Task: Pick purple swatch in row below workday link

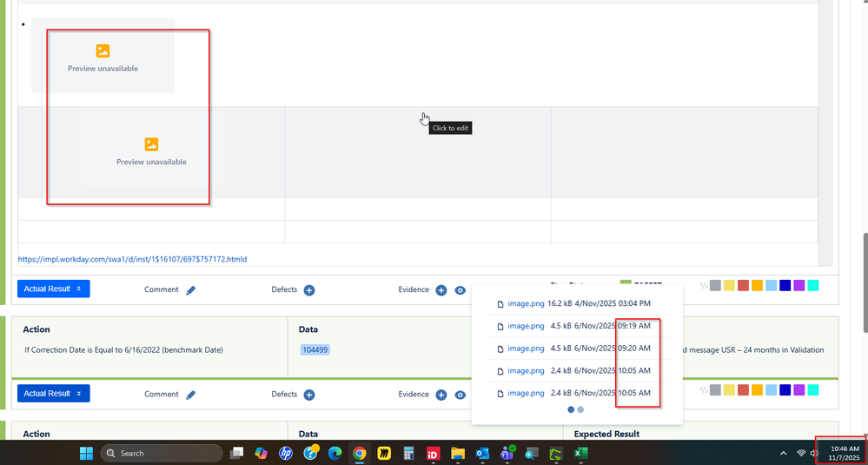Action: (x=798, y=286)
